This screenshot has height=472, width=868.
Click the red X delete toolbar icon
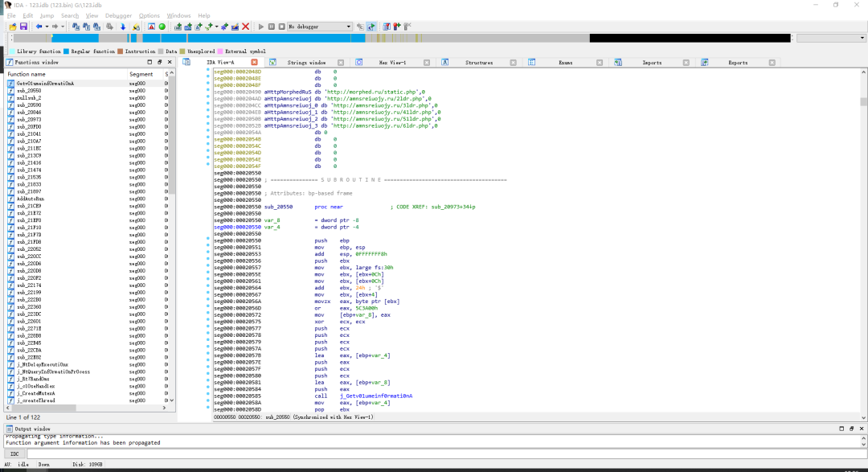(246, 27)
